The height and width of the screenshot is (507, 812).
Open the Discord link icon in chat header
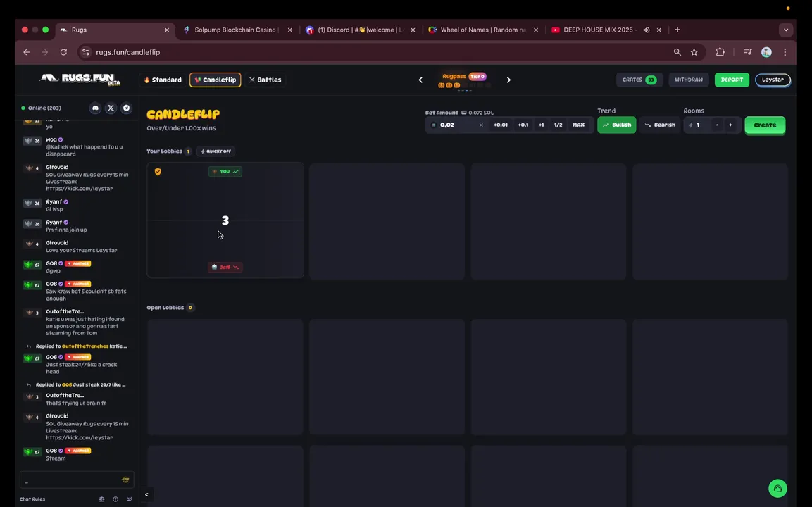[x=95, y=108]
